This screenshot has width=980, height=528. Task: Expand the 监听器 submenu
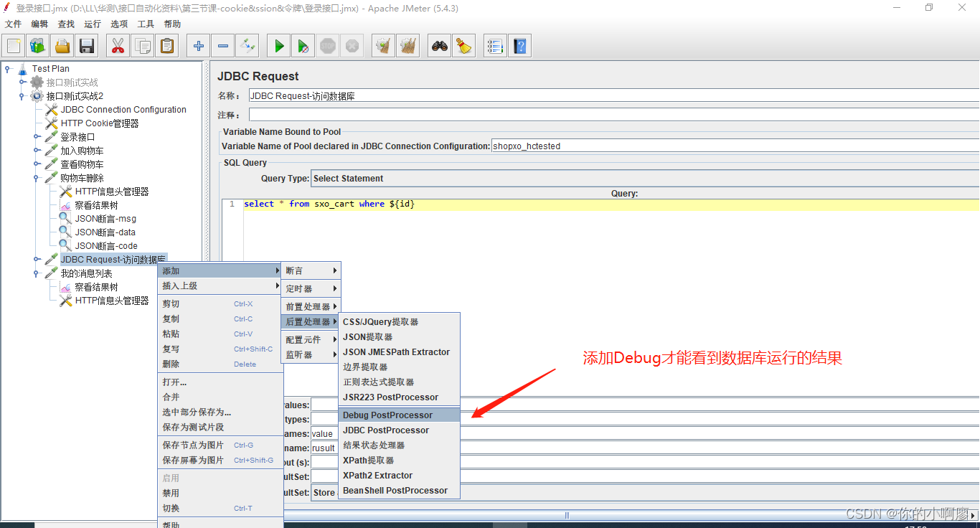[311, 354]
